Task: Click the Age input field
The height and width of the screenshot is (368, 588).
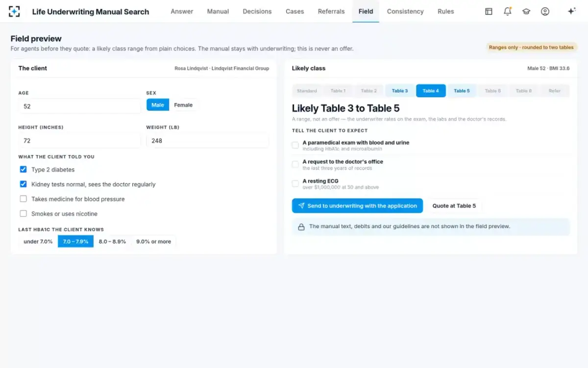Action: tap(79, 106)
